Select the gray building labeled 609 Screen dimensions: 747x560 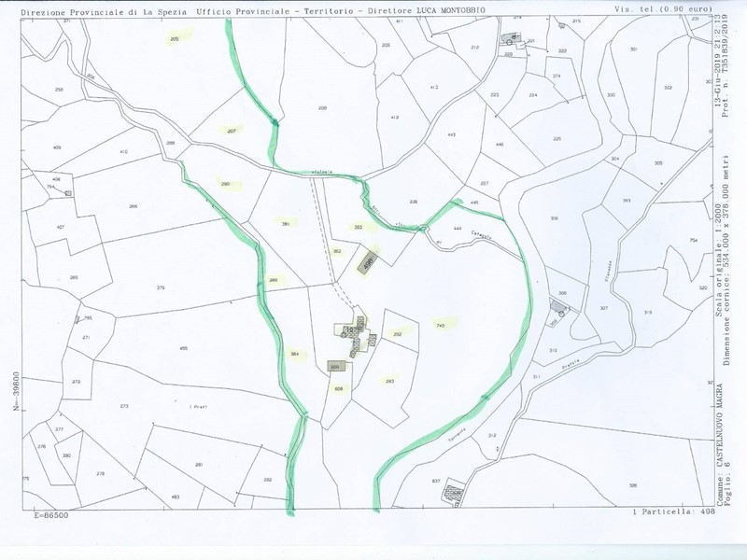point(336,367)
